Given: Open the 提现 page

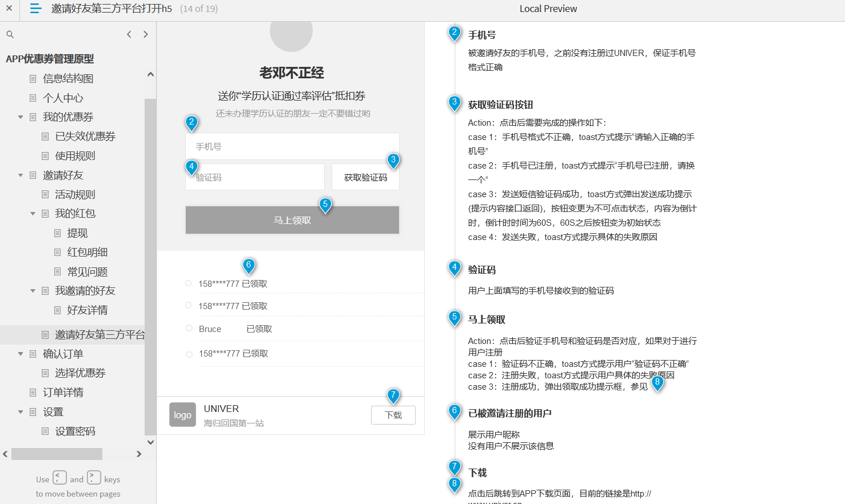Looking at the screenshot, I should 77,233.
